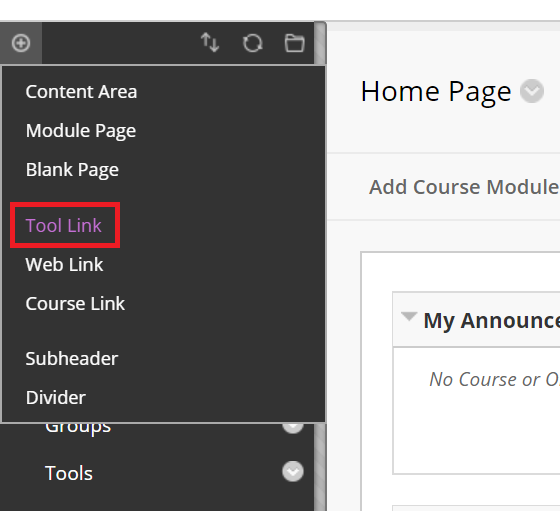Click the highlighted Tool Link option
Screen dimensions: 560x511
tap(64, 226)
